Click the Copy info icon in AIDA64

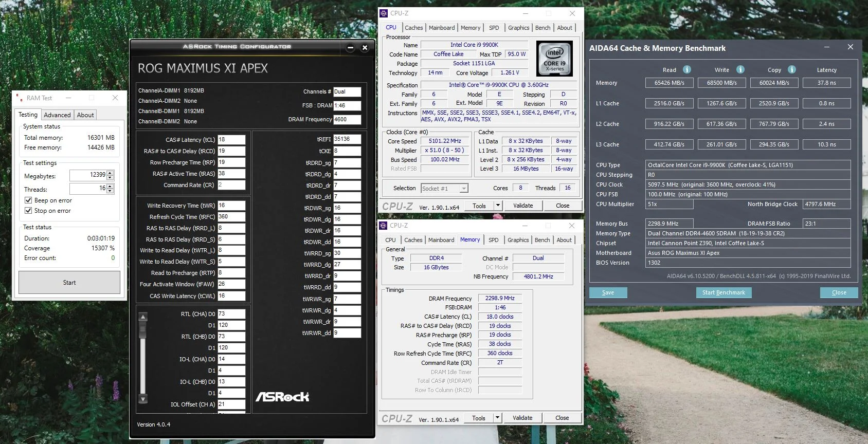click(791, 69)
